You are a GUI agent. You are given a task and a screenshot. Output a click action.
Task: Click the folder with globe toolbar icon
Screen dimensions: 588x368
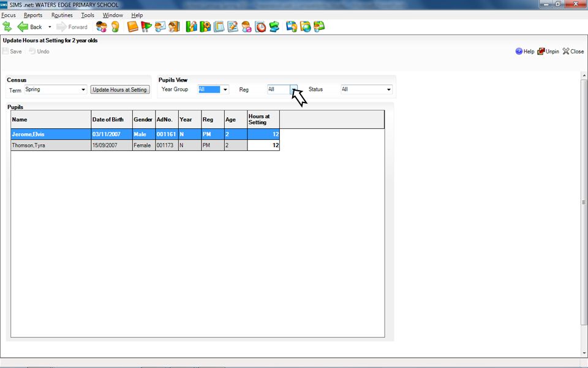[305, 26]
